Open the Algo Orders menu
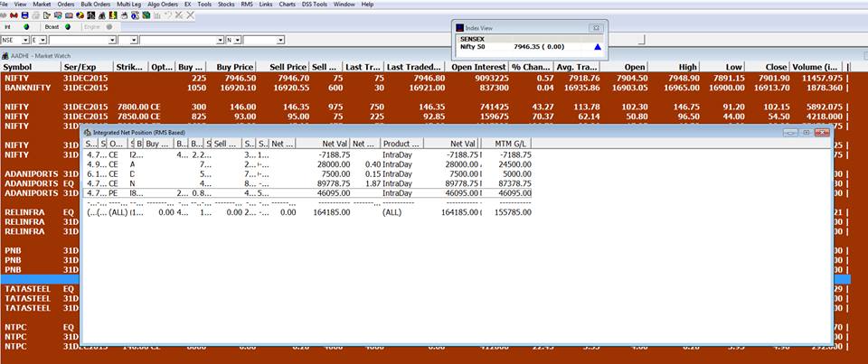The width and height of the screenshot is (868, 364). click(x=162, y=4)
